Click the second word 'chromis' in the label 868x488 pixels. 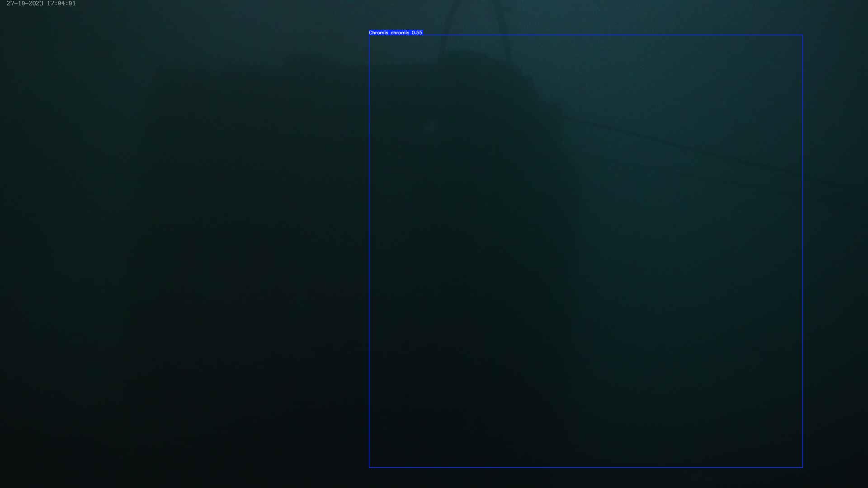pyautogui.click(x=400, y=33)
